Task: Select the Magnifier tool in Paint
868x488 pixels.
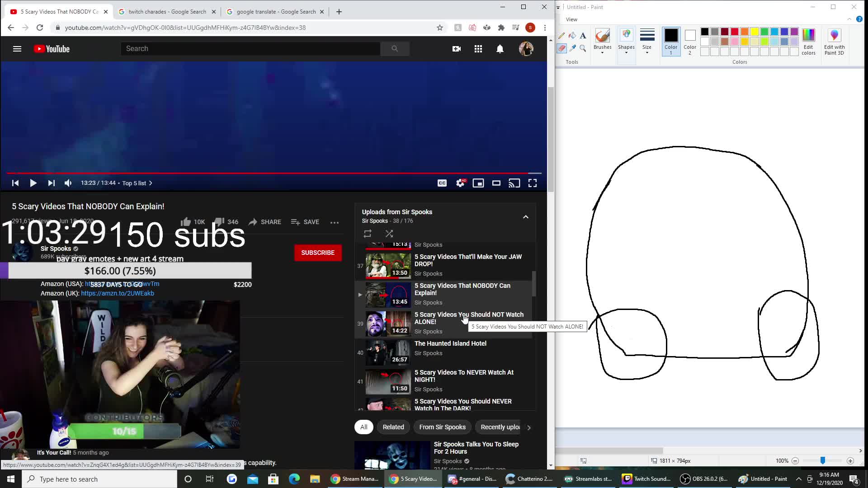Action: (583, 48)
